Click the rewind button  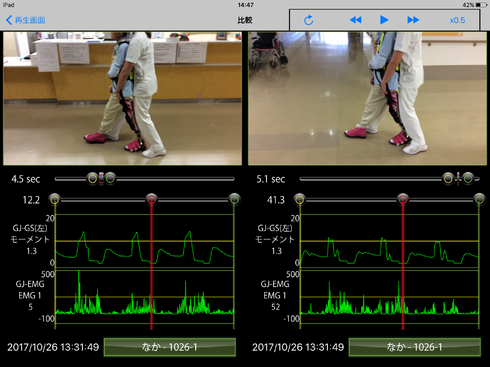point(356,20)
